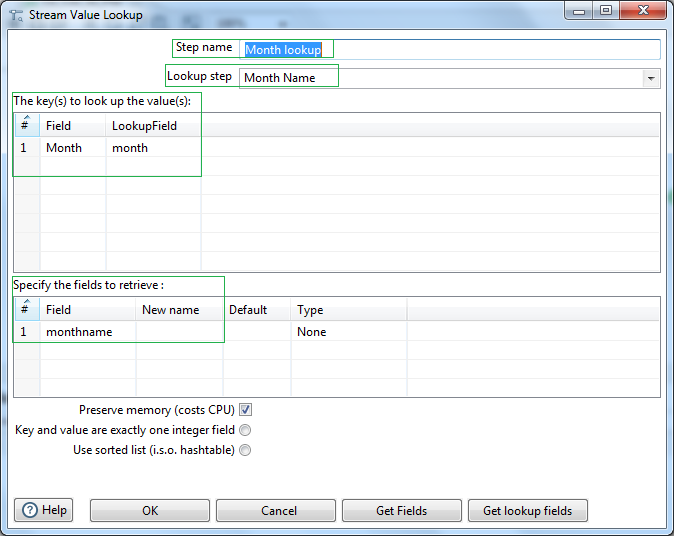Click the Type column header
The width and height of the screenshot is (674, 536).
pyautogui.click(x=349, y=309)
